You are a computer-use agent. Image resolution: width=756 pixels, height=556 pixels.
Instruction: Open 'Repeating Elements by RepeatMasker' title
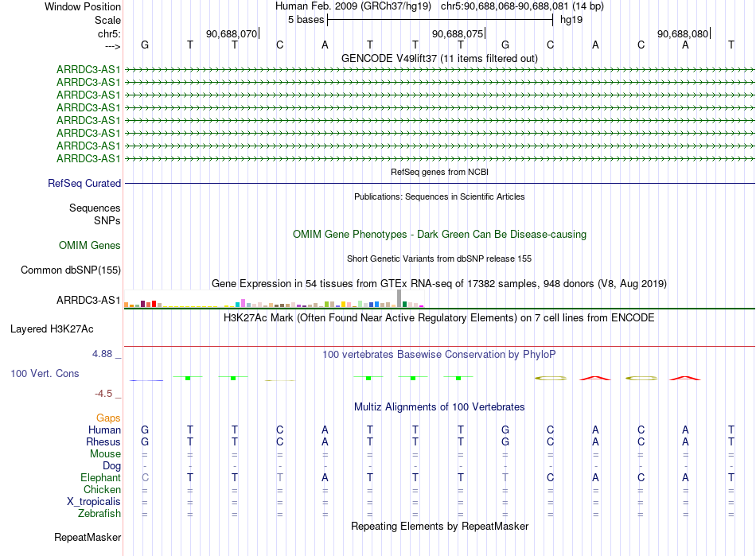click(440, 526)
